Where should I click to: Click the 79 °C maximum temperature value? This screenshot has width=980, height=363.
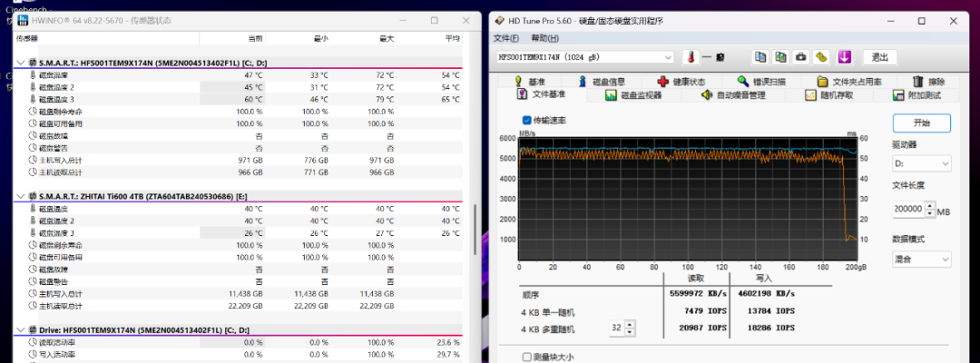[x=385, y=99]
